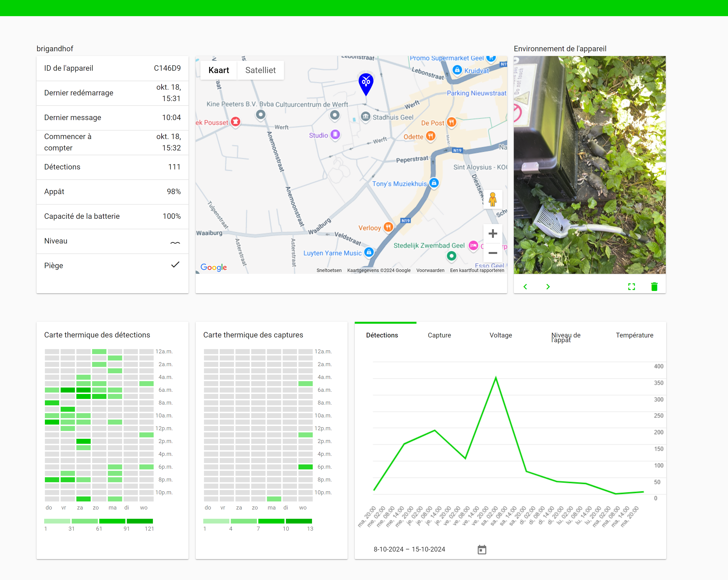Click the Piège checkmark indicator
Viewport: 728px width, 580px height.
pos(175,265)
